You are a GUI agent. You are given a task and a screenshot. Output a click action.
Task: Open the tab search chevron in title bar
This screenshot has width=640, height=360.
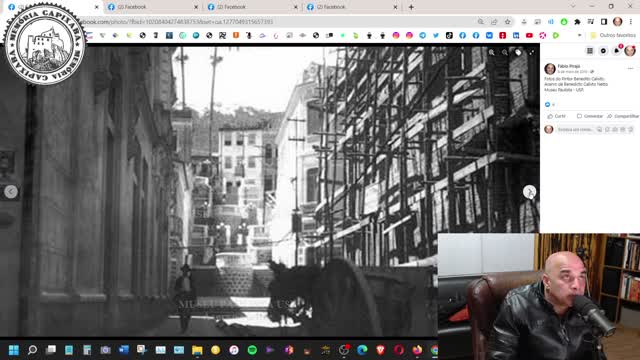[573, 7]
